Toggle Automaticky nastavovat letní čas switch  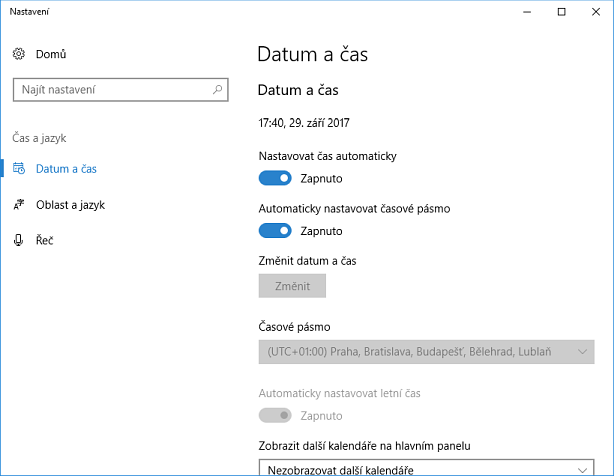(x=275, y=415)
